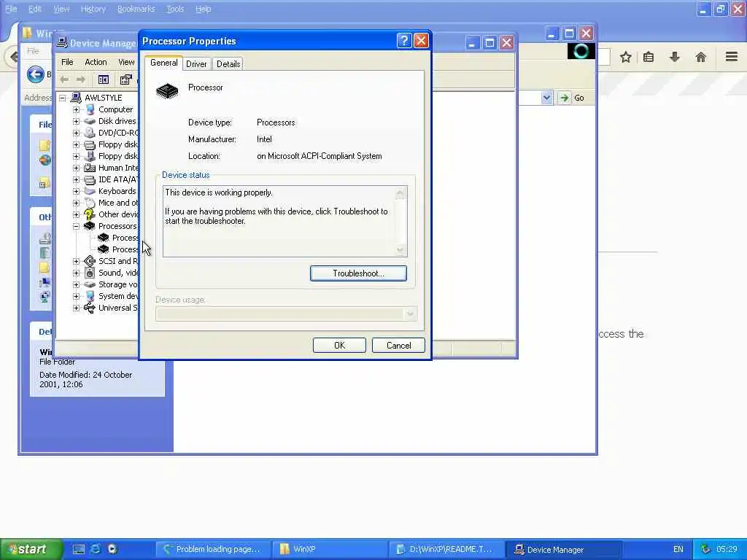Image resolution: width=747 pixels, height=560 pixels.
Task: Click Device Manager forward arrow toolbar icon
Action: tap(81, 79)
